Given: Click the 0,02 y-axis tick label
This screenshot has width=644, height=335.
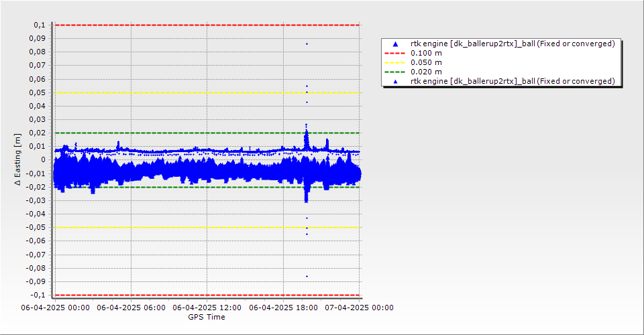Looking at the screenshot, I should coord(38,133).
